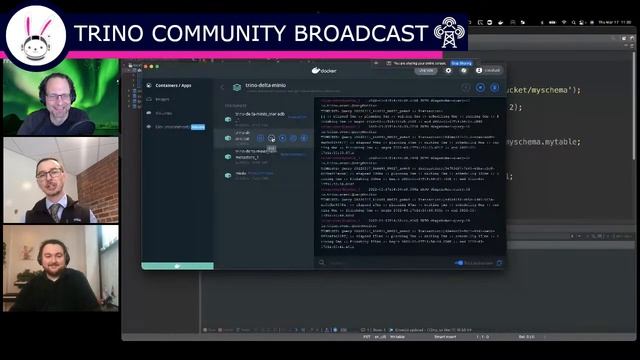
Task: Toggle the Stick to bottom switch
Action: (459, 263)
